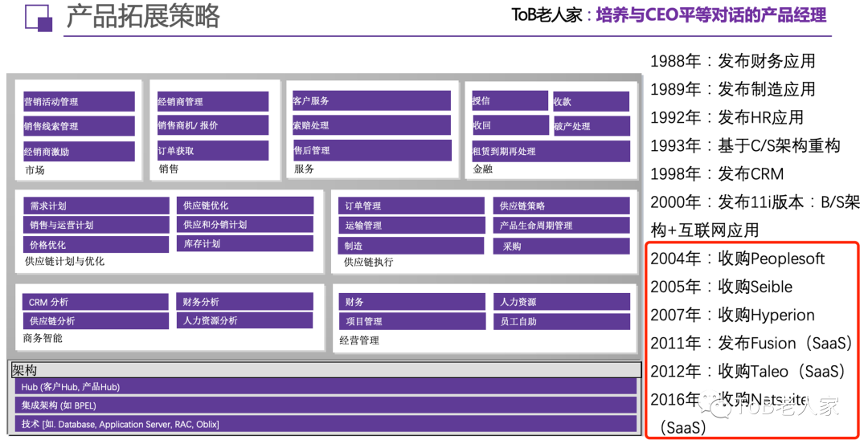The width and height of the screenshot is (868, 444).
Task: Select the line 2005年:收购Seible
Action: (x=721, y=287)
